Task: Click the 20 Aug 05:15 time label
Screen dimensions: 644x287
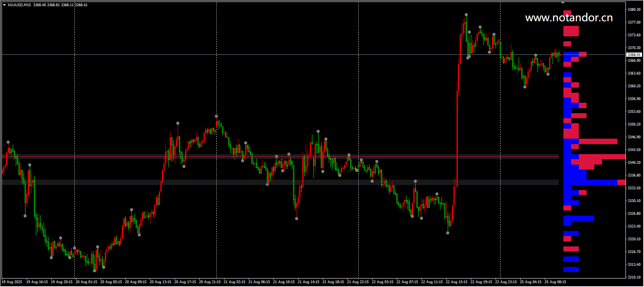Action: (111, 282)
